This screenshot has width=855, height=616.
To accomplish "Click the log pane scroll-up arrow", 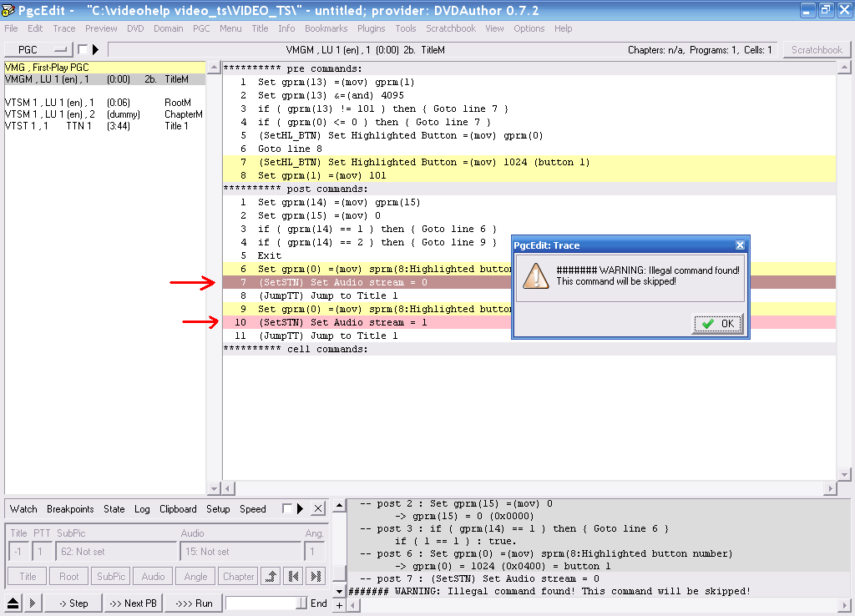I will pyautogui.click(x=339, y=505).
